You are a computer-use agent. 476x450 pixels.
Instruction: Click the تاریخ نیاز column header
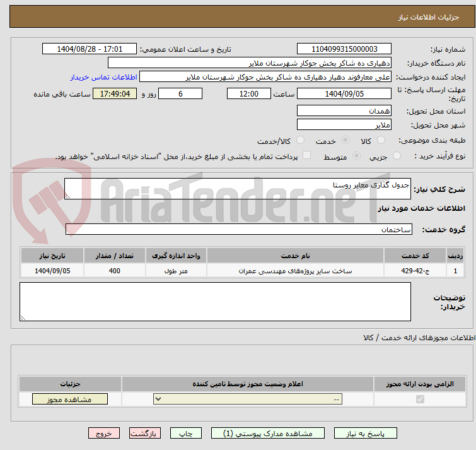point(52,256)
